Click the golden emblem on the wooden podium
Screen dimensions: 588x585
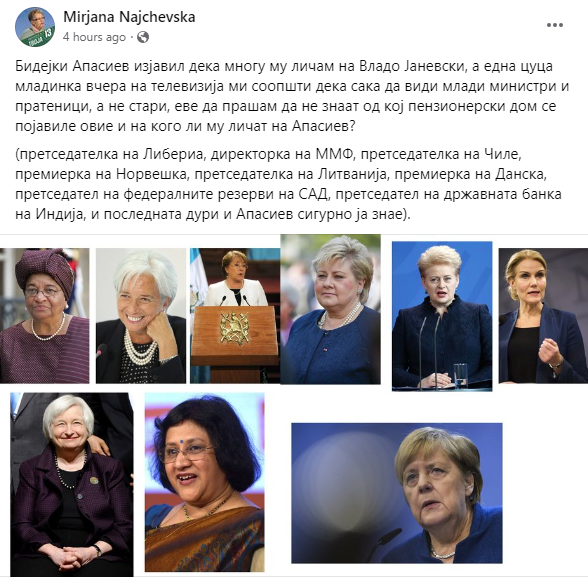(x=234, y=328)
